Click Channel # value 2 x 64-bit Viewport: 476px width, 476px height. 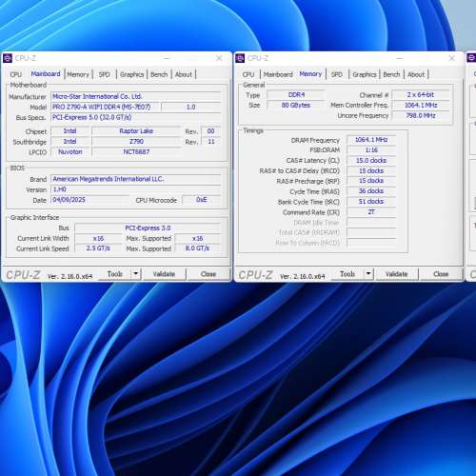click(421, 95)
